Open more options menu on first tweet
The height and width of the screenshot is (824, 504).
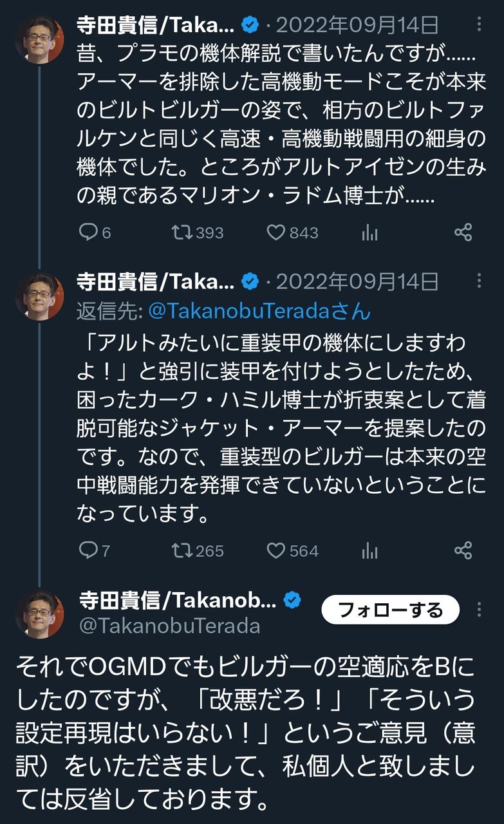(479, 25)
